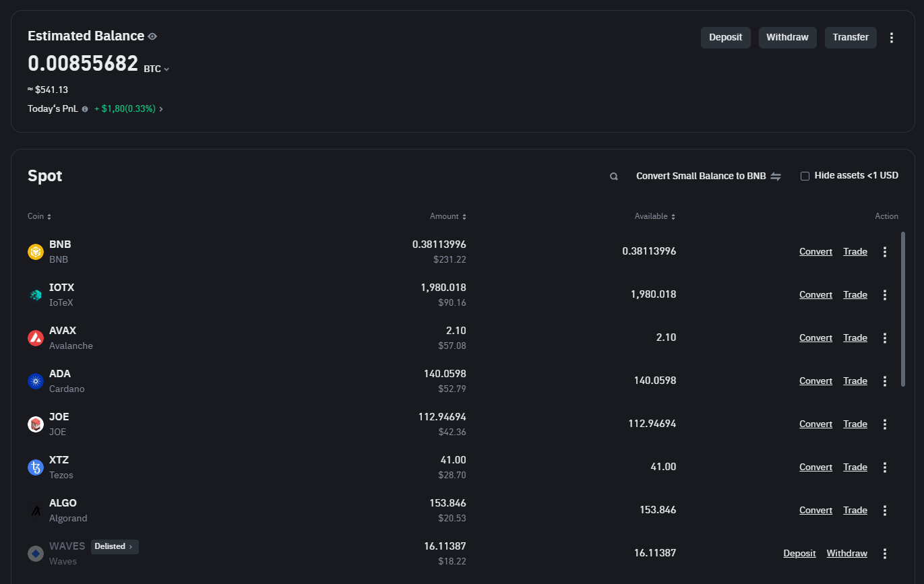Image resolution: width=924 pixels, height=584 pixels.
Task: Click Convert in the JOE row
Action: click(x=815, y=424)
